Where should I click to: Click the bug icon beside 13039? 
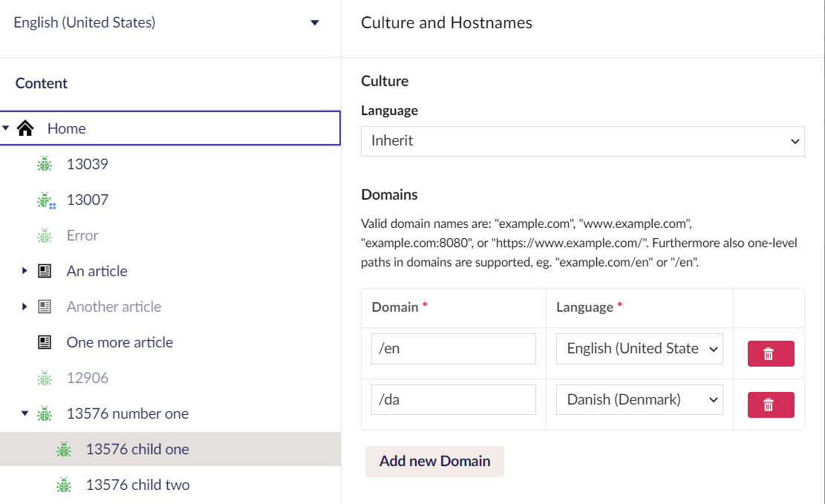point(45,164)
